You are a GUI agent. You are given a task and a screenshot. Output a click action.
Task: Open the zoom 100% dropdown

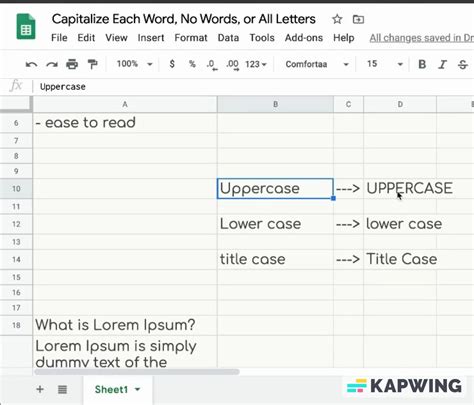point(134,64)
